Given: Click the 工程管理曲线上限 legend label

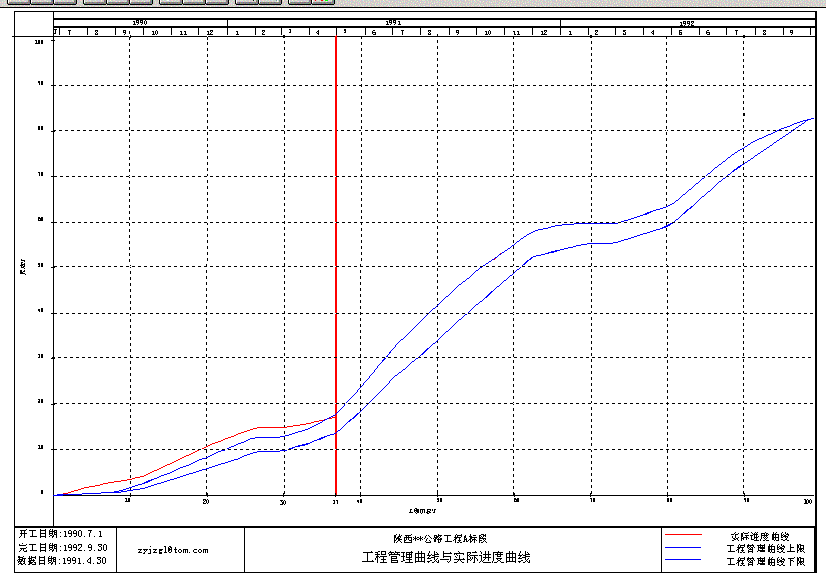Looking at the screenshot, I should (x=765, y=550).
